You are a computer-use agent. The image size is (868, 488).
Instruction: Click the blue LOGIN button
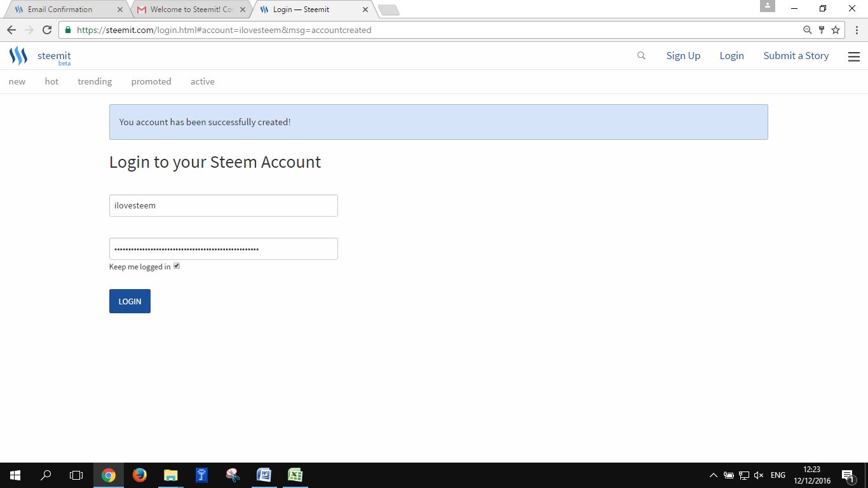pos(130,301)
